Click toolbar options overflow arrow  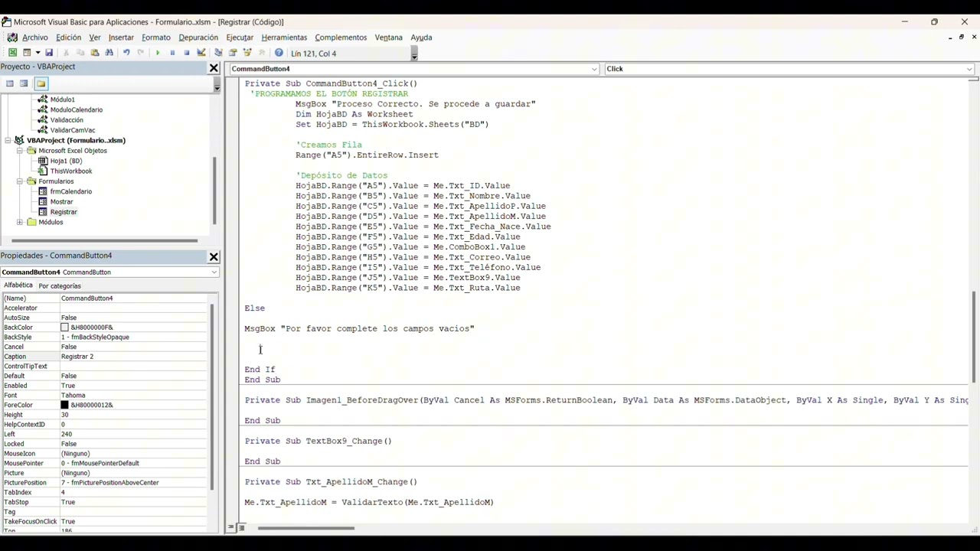pos(414,54)
